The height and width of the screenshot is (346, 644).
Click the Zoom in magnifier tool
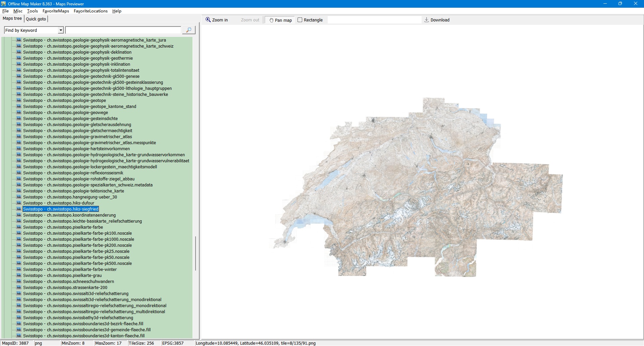(217, 20)
